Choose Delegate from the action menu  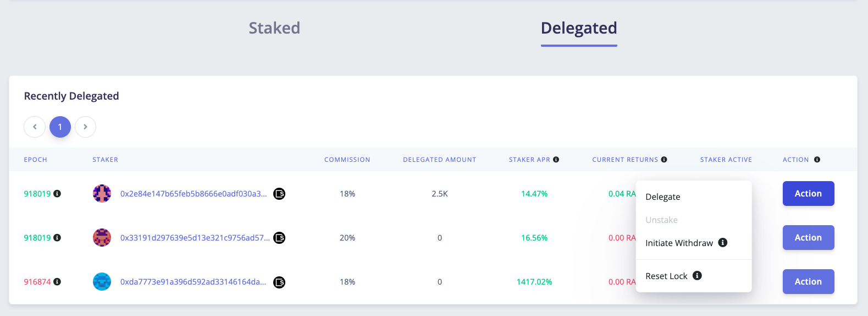(662, 197)
